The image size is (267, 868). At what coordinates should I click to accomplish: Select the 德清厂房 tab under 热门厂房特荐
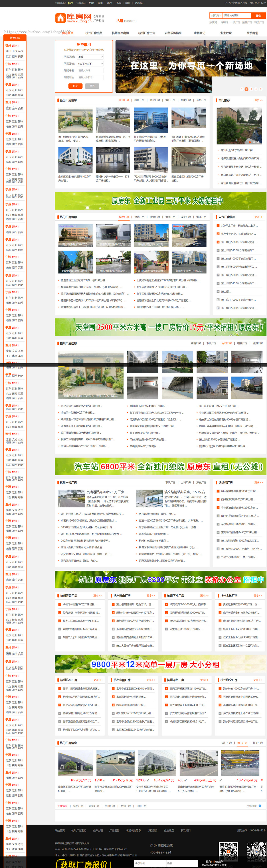pos(170,217)
